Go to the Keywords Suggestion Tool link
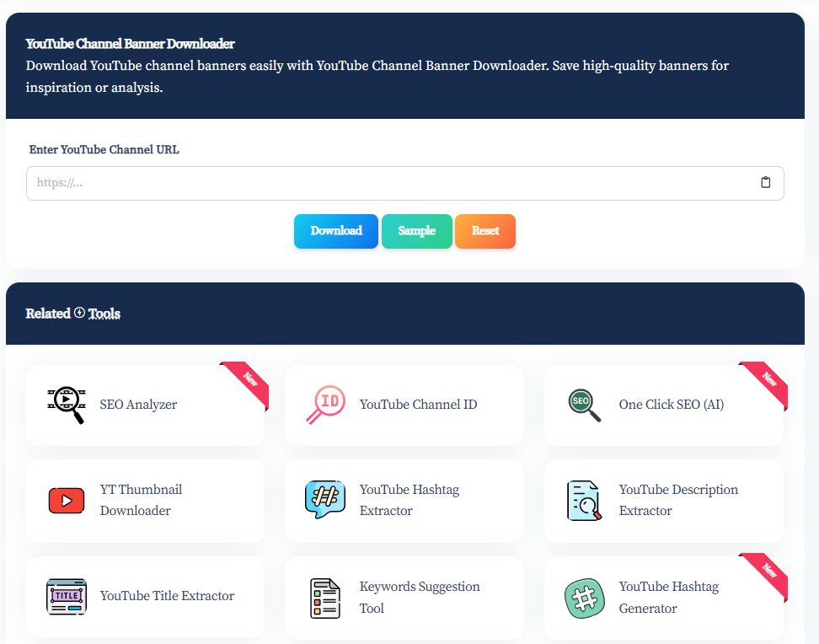 (419, 597)
